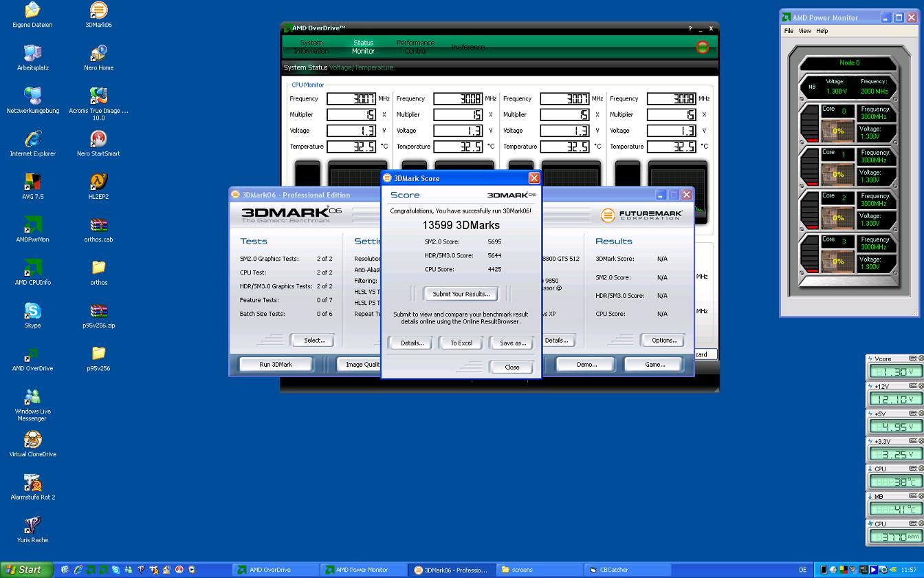Image resolution: width=924 pixels, height=578 pixels.
Task: Click the DE language indicator in the tray
Action: [802, 570]
